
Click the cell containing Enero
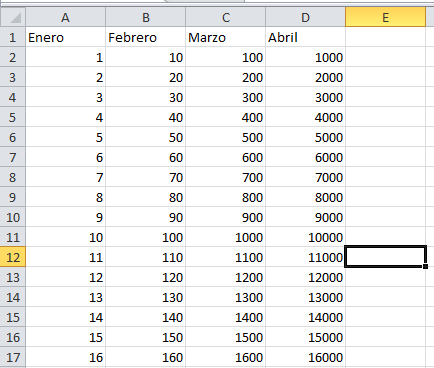(x=66, y=37)
